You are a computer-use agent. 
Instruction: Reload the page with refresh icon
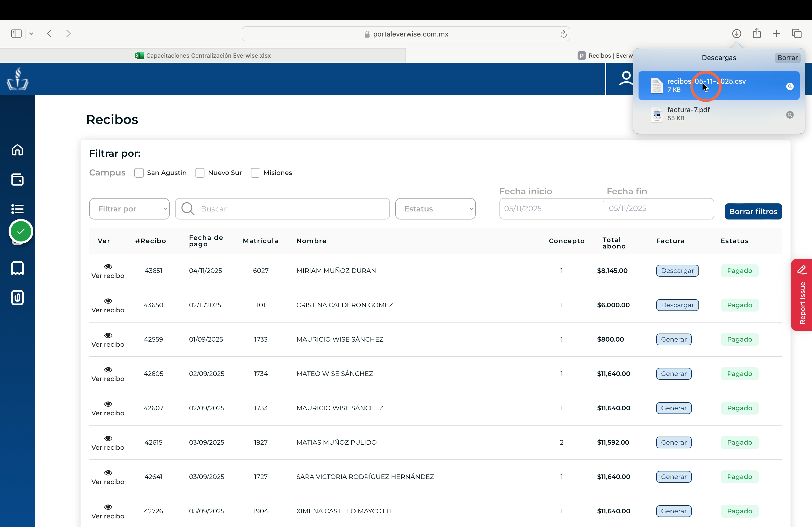point(563,34)
